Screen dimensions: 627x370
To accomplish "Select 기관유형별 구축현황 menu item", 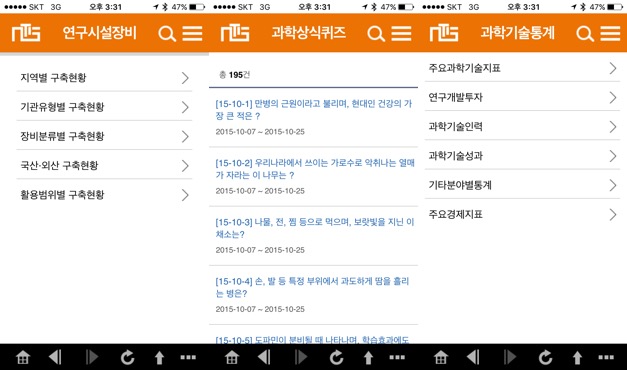I will (x=104, y=107).
